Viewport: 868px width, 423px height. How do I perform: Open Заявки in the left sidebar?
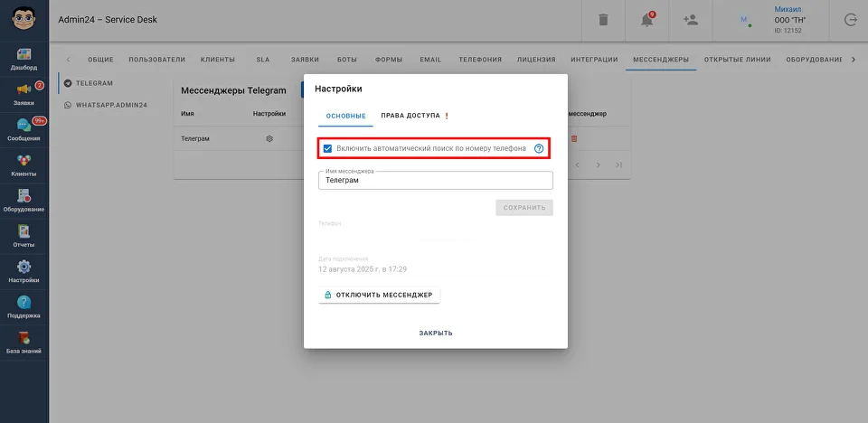click(x=24, y=95)
